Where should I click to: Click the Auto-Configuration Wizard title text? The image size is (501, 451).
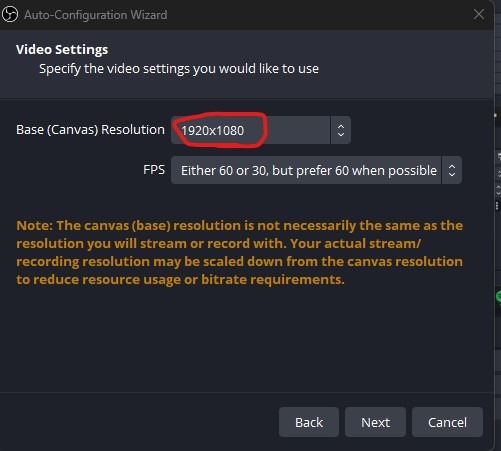pyautogui.click(x=96, y=15)
